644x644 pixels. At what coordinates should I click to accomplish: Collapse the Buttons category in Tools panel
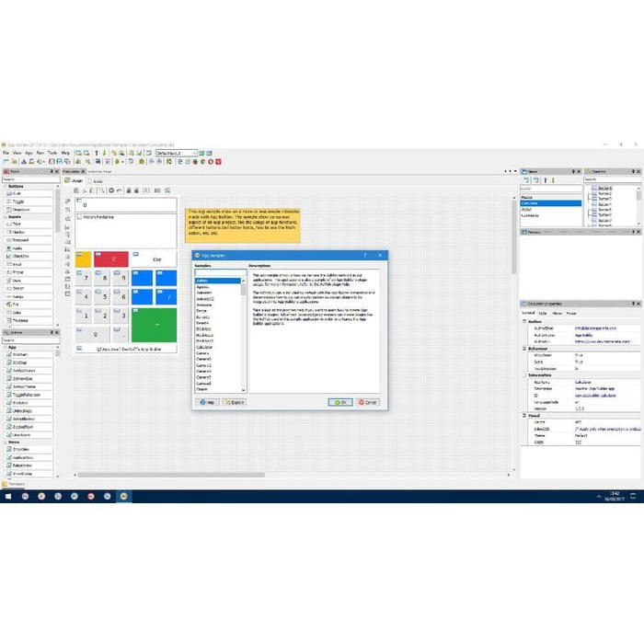6,187
